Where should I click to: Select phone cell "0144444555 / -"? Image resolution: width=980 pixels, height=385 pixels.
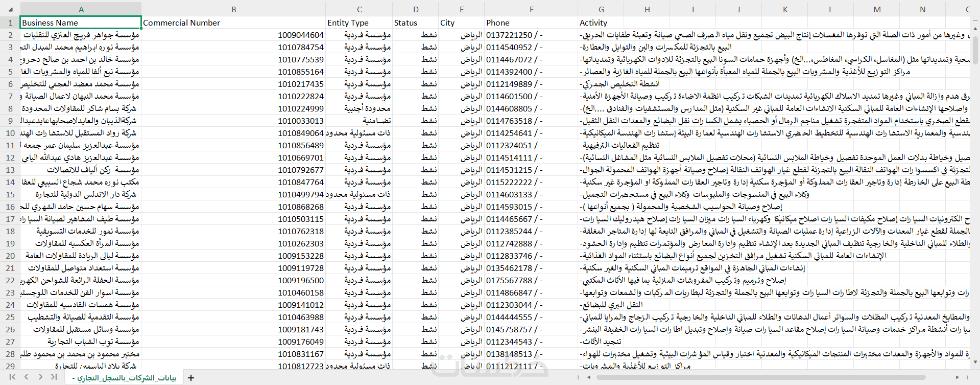click(x=531, y=317)
